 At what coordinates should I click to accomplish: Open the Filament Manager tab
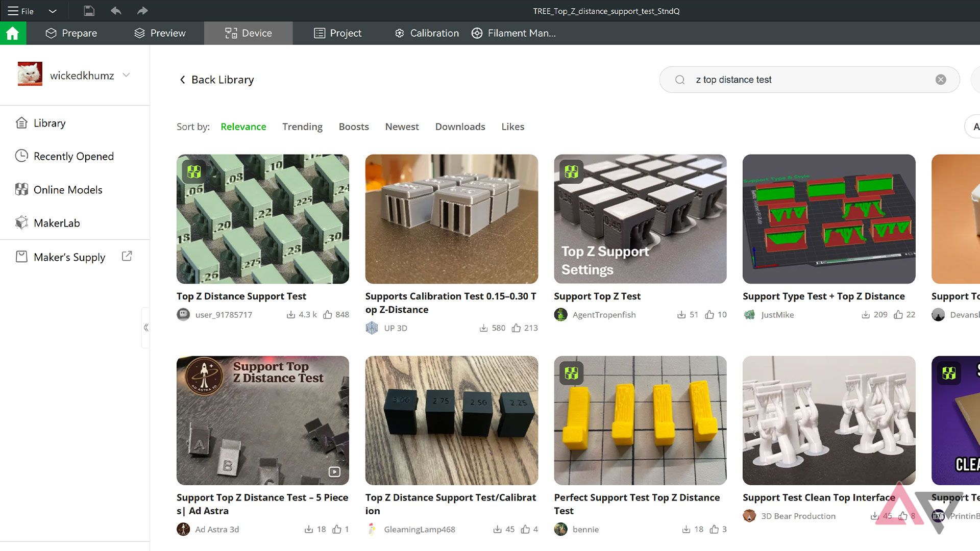(513, 33)
